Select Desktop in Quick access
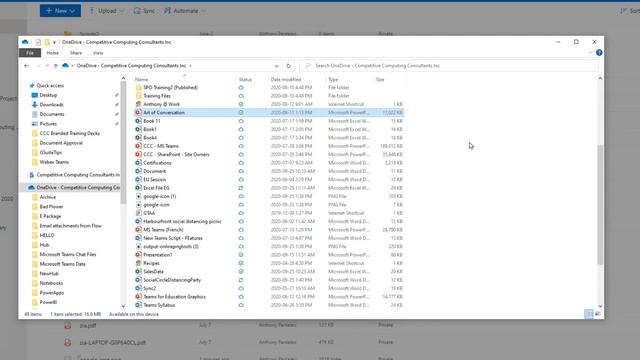 click(x=48, y=95)
